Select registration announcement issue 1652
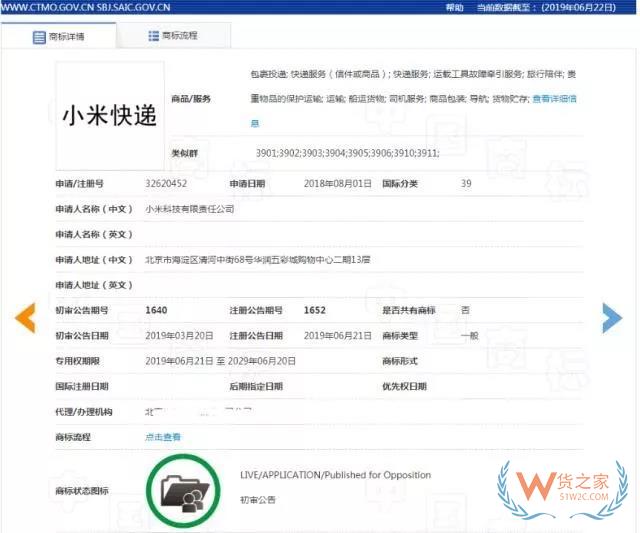Viewport: 640px width, 533px height. click(315, 310)
